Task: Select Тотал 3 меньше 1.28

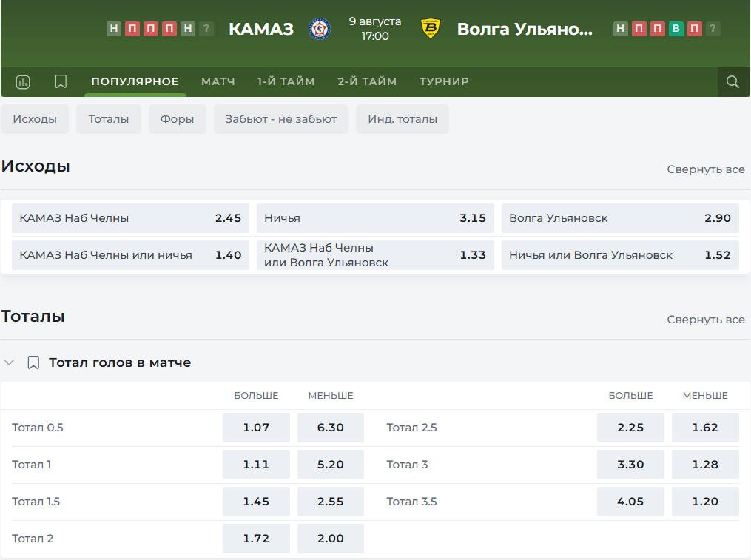Action: pyautogui.click(x=705, y=464)
